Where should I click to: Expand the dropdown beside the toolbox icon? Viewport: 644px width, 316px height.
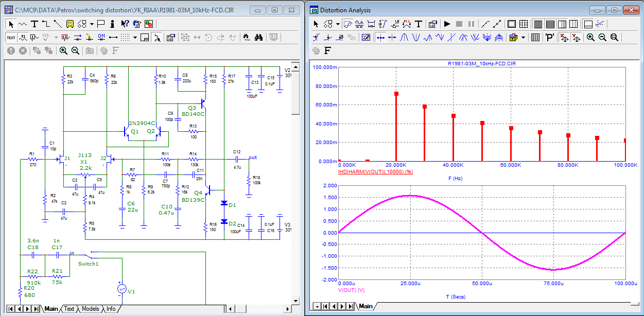tap(523, 37)
